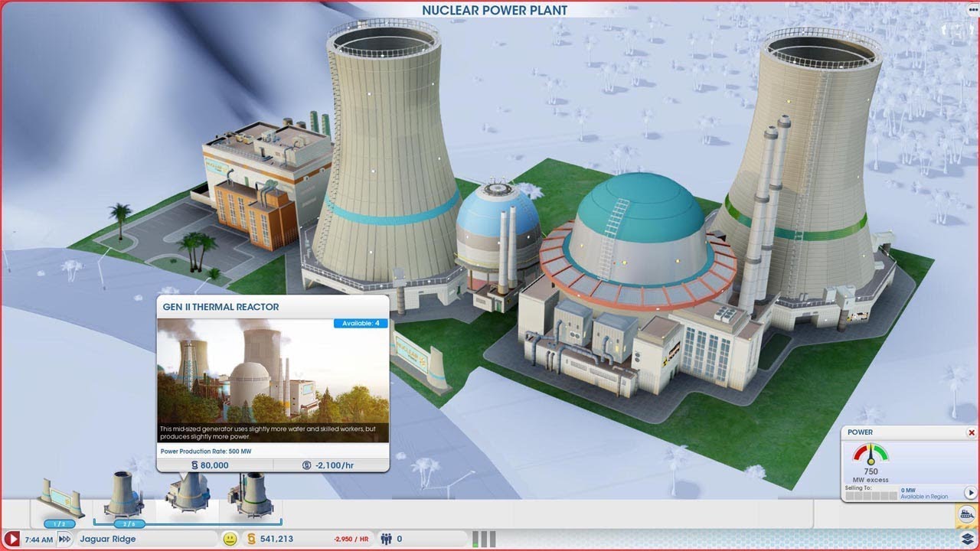Click the Nuclear Power Plant title banner
This screenshot has width=980, height=551.
(495, 9)
